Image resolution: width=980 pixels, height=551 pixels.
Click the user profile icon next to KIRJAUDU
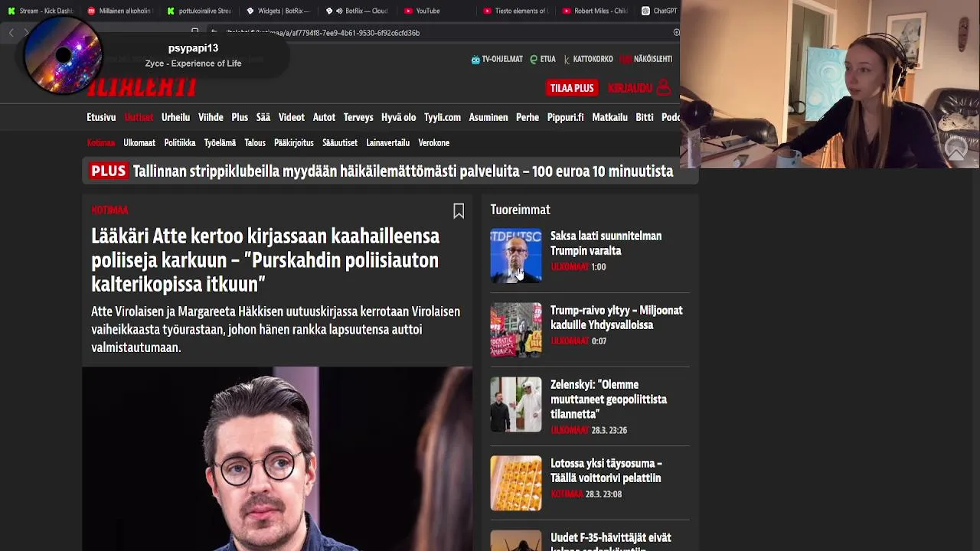[664, 88]
